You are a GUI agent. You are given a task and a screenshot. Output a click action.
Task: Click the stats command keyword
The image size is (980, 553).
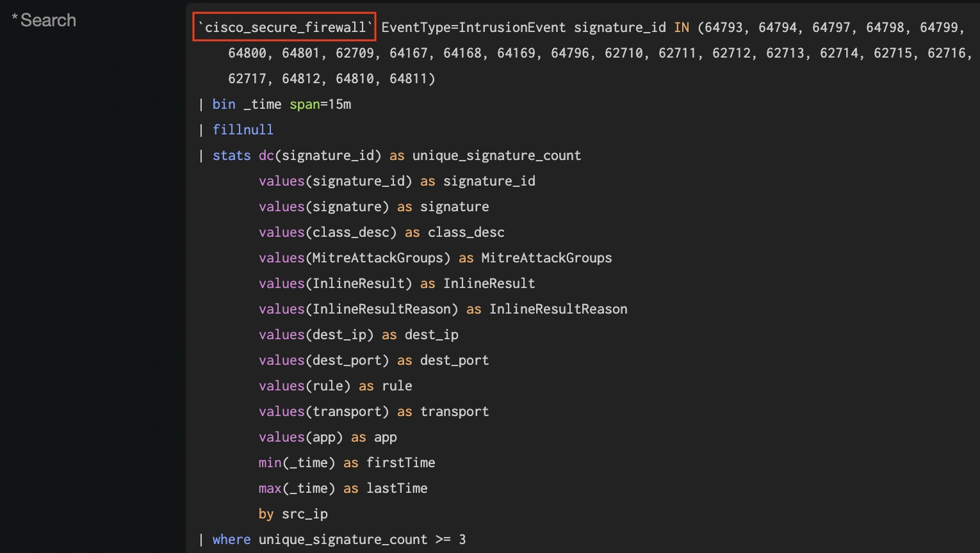231,156
